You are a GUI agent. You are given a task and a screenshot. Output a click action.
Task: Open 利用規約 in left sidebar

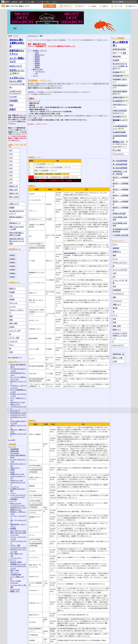click(14, 100)
